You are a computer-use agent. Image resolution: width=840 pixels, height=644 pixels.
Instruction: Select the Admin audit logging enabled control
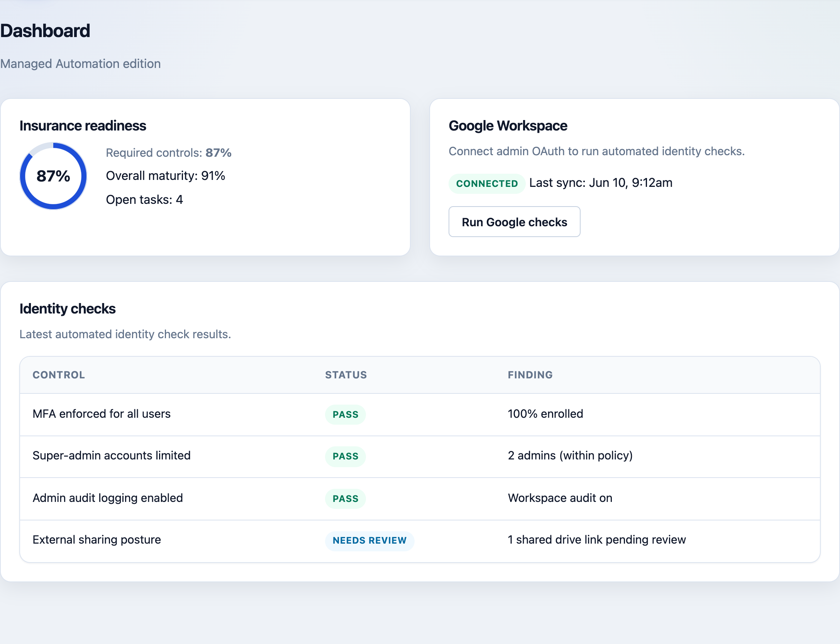pos(108,498)
